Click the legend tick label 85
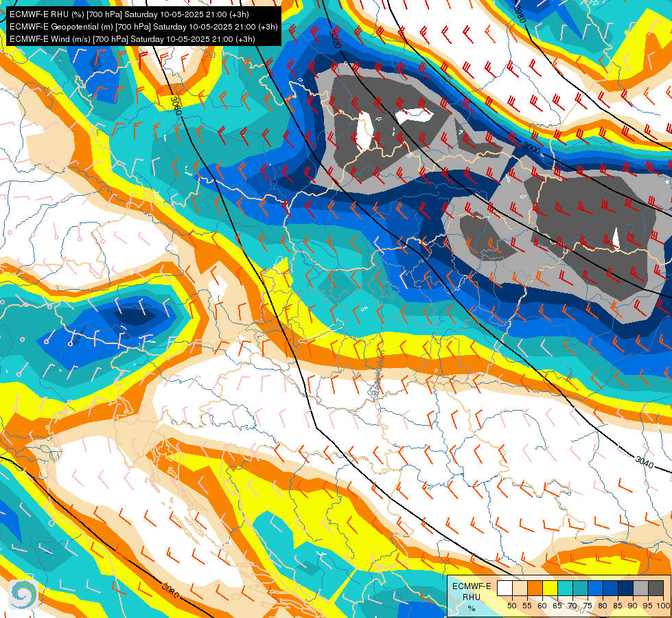Image resolution: width=672 pixels, height=618 pixels. (618, 606)
